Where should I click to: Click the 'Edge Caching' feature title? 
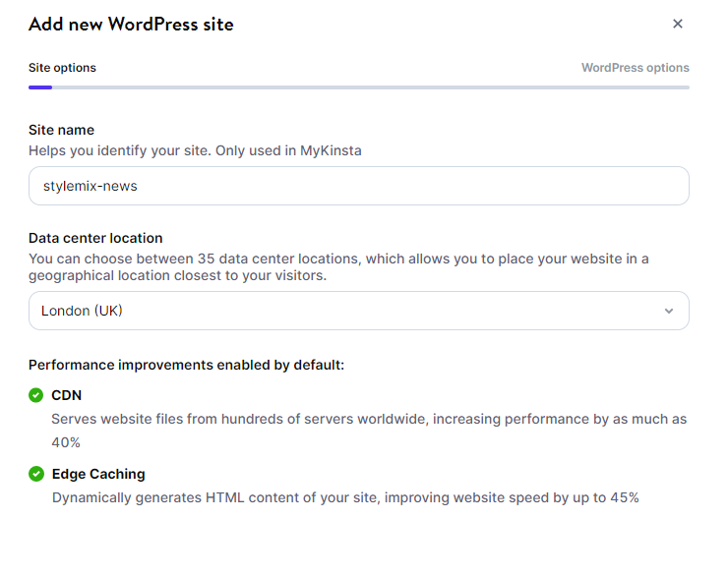click(98, 474)
